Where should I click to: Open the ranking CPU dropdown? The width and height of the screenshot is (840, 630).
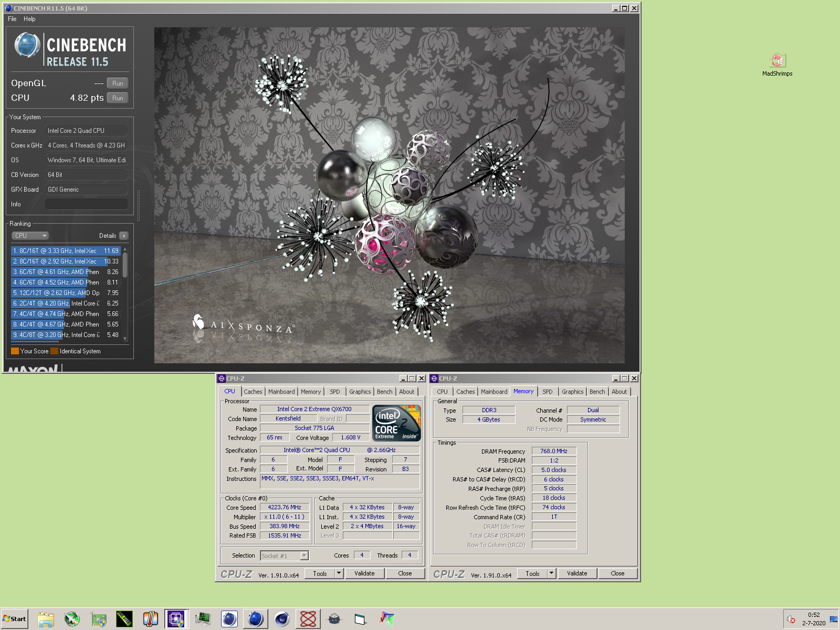point(30,236)
